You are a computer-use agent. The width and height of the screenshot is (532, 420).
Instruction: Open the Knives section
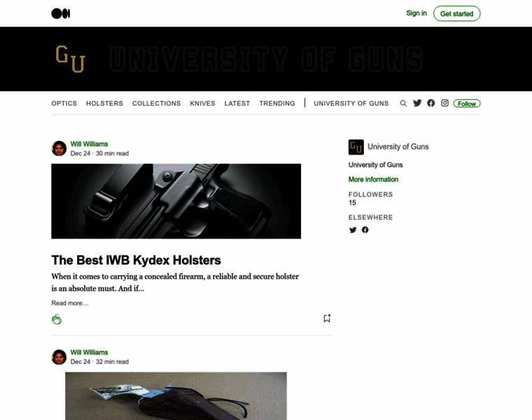point(202,103)
